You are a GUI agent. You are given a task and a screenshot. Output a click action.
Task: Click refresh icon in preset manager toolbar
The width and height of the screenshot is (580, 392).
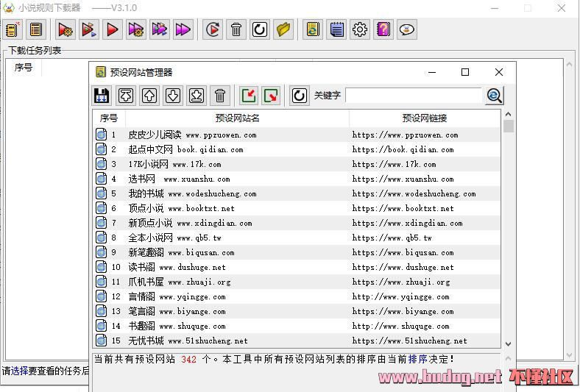tap(299, 96)
